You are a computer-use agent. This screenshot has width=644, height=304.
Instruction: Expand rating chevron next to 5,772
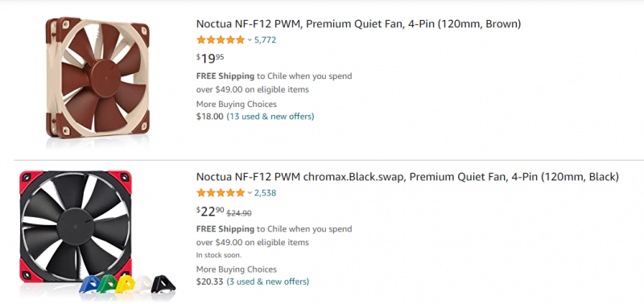250,40
